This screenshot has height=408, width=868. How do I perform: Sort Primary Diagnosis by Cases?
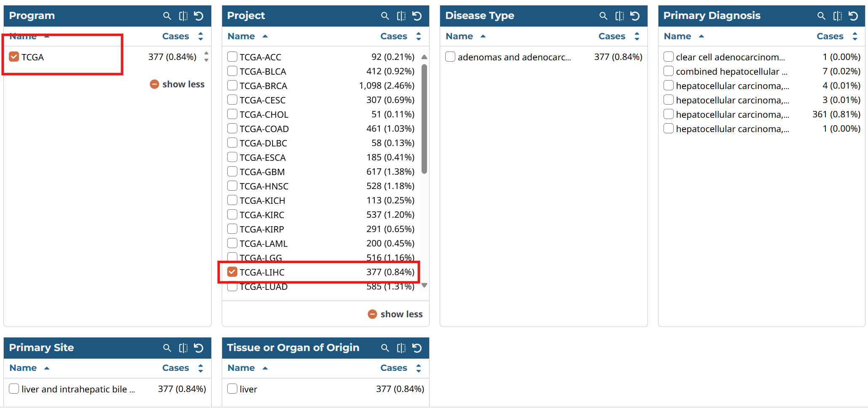coord(837,36)
